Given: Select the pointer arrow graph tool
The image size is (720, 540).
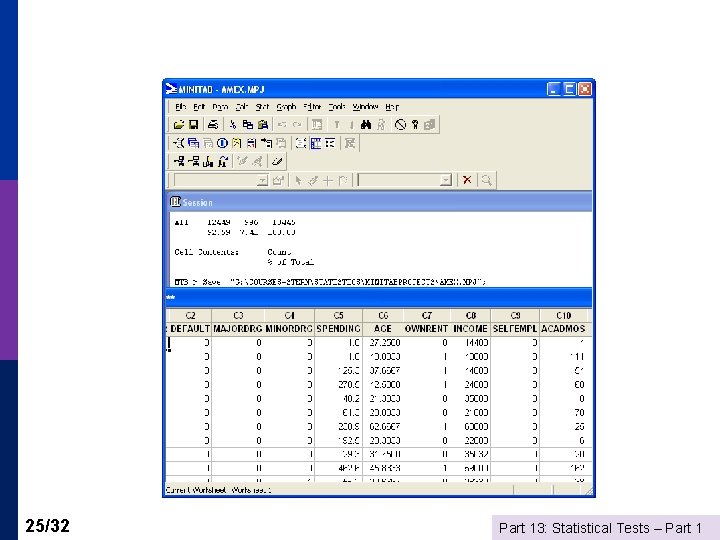Looking at the screenshot, I should coord(298,180).
